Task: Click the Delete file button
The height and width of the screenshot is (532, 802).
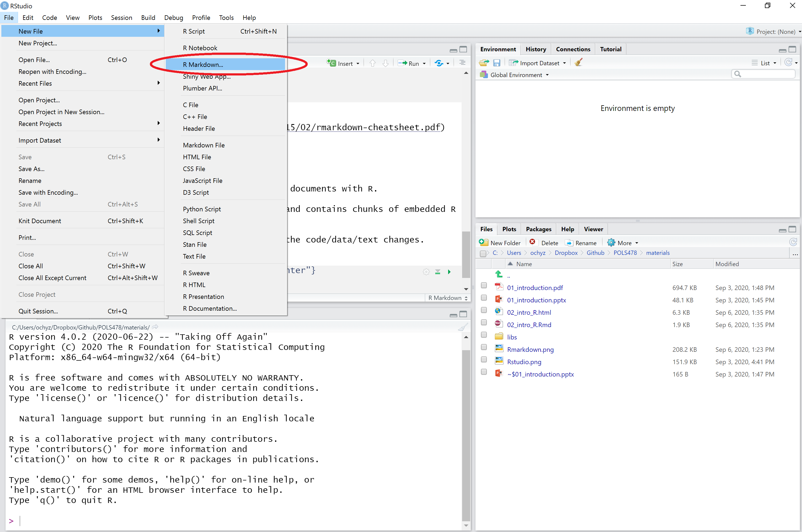Action: coord(544,243)
